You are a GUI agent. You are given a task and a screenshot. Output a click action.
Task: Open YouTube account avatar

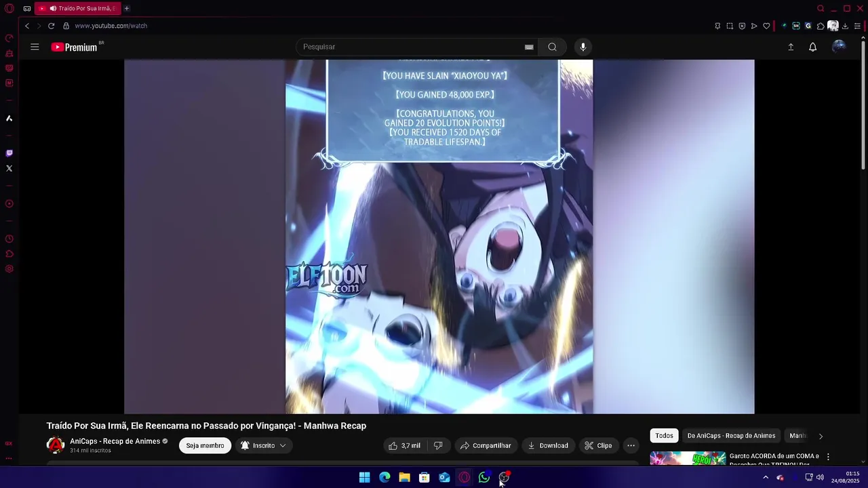click(839, 46)
